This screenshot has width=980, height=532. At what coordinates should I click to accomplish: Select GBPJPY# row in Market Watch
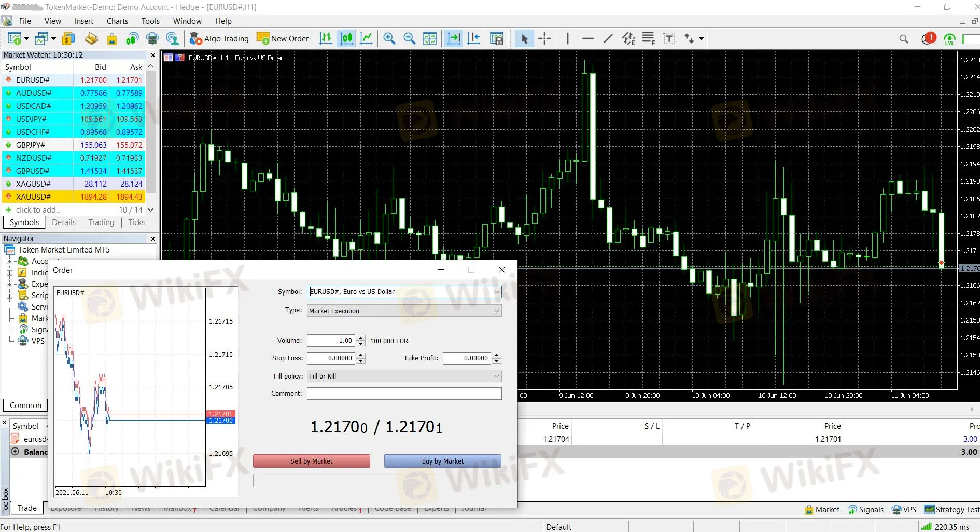click(74, 145)
